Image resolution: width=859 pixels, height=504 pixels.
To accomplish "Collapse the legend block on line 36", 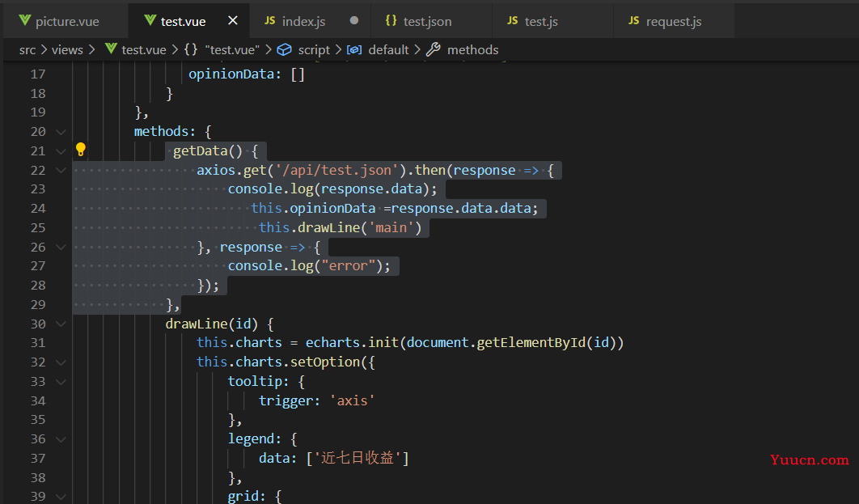I will [61, 438].
